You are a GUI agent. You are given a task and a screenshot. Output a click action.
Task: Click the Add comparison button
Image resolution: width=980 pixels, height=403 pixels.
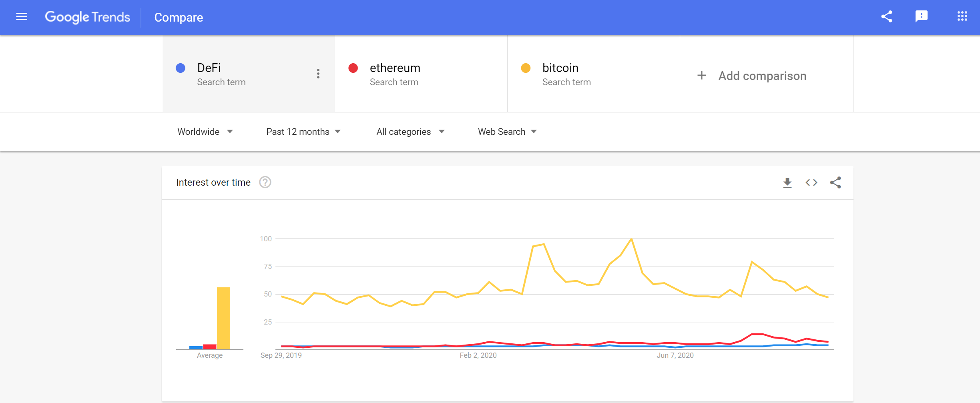(x=753, y=76)
